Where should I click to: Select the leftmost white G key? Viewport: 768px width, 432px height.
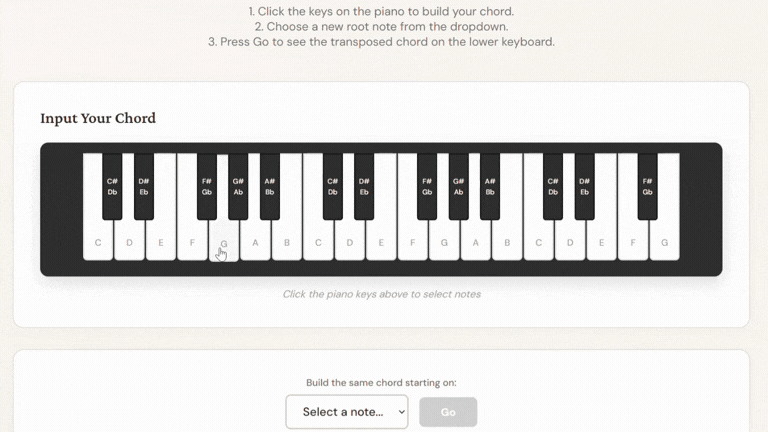(x=224, y=243)
